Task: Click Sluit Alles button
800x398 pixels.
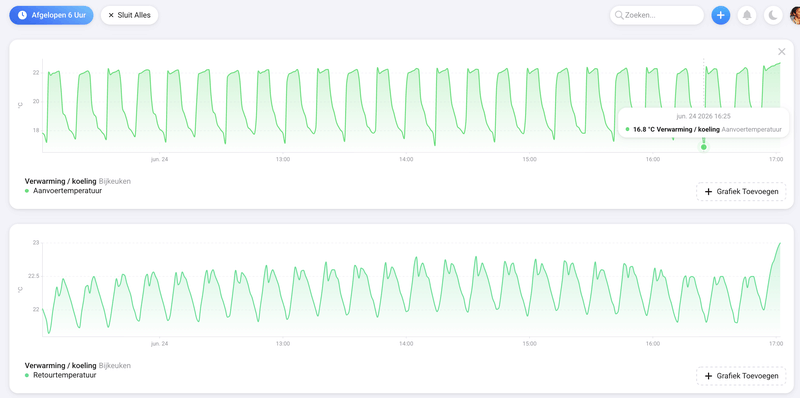Action: tap(129, 15)
